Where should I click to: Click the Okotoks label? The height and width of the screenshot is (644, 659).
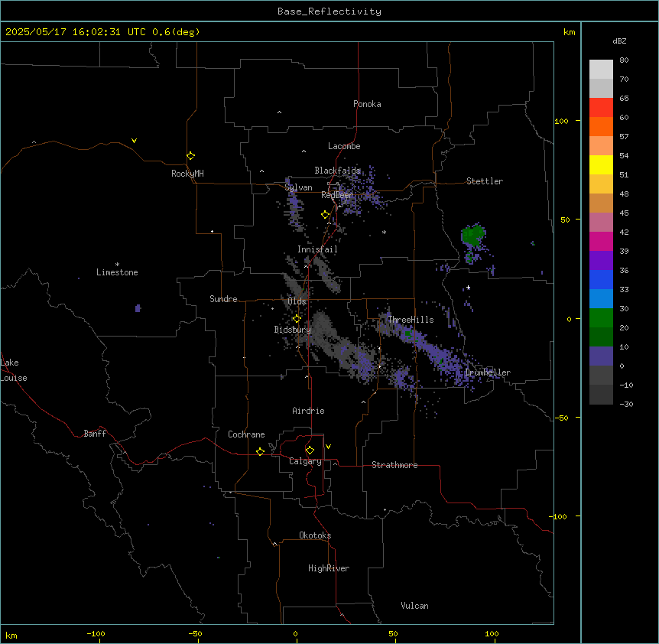(315, 535)
